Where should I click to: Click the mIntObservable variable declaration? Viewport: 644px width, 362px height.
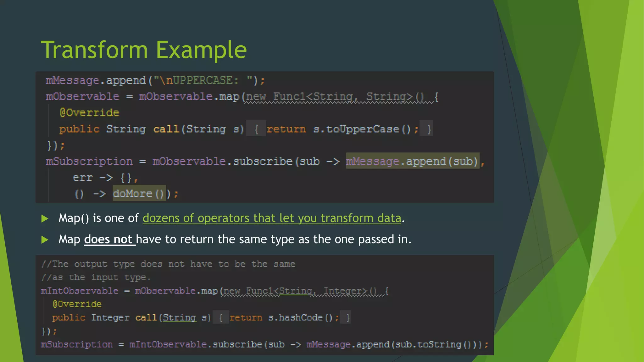(x=80, y=291)
